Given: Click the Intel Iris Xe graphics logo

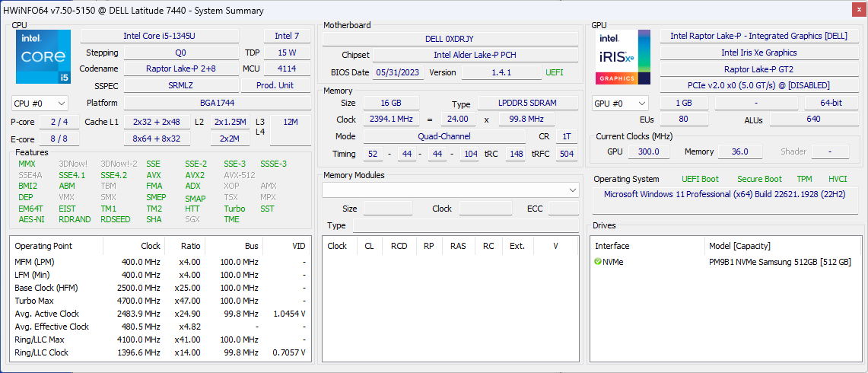Looking at the screenshot, I should (624, 57).
